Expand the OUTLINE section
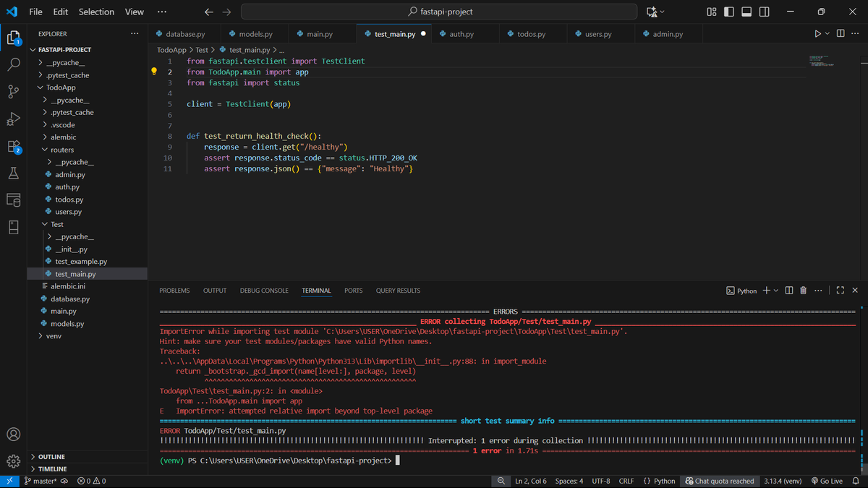The height and width of the screenshot is (488, 868). 51,457
